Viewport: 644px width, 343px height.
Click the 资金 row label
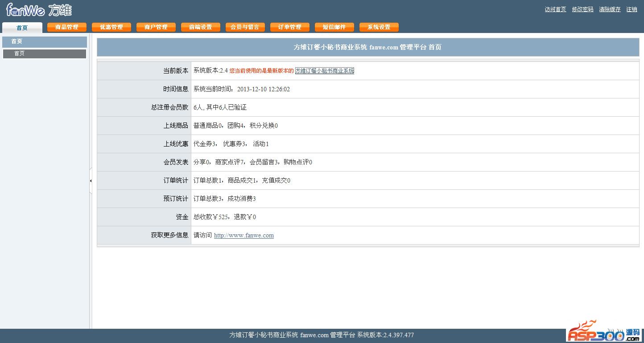(182, 217)
